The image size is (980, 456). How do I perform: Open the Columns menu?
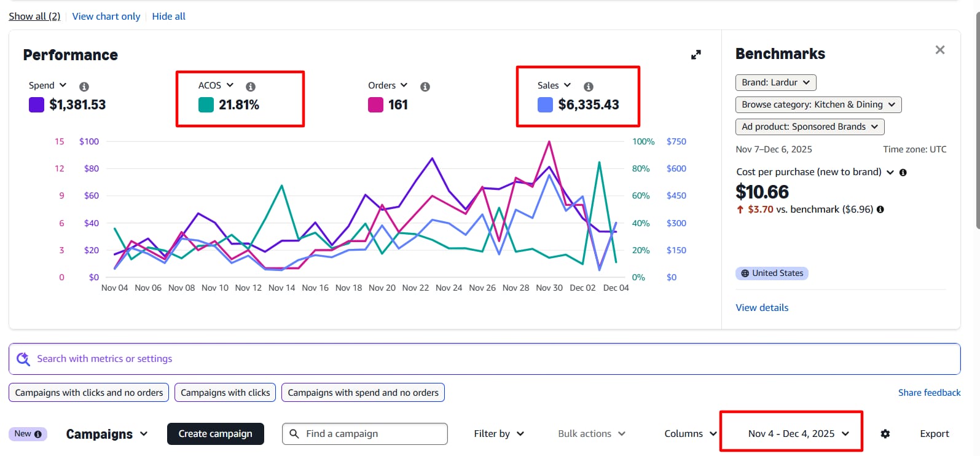(x=690, y=434)
